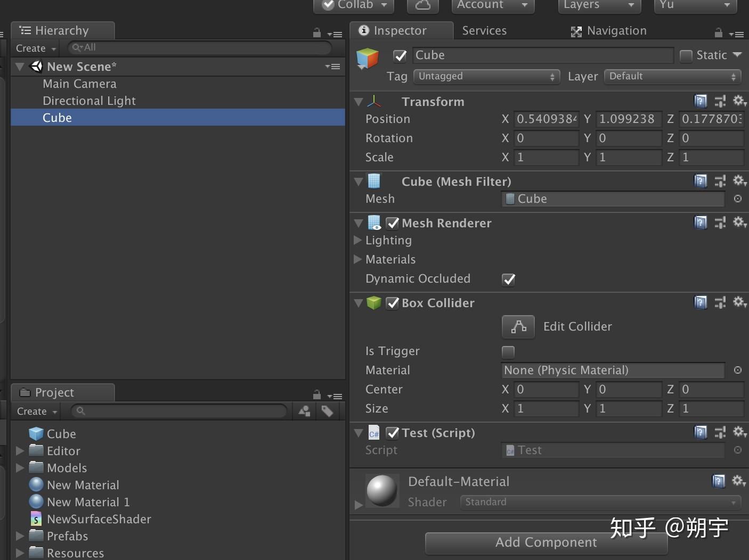Click the Test Script object picker icon
Viewport: 749px width, 560px height.
(738, 450)
